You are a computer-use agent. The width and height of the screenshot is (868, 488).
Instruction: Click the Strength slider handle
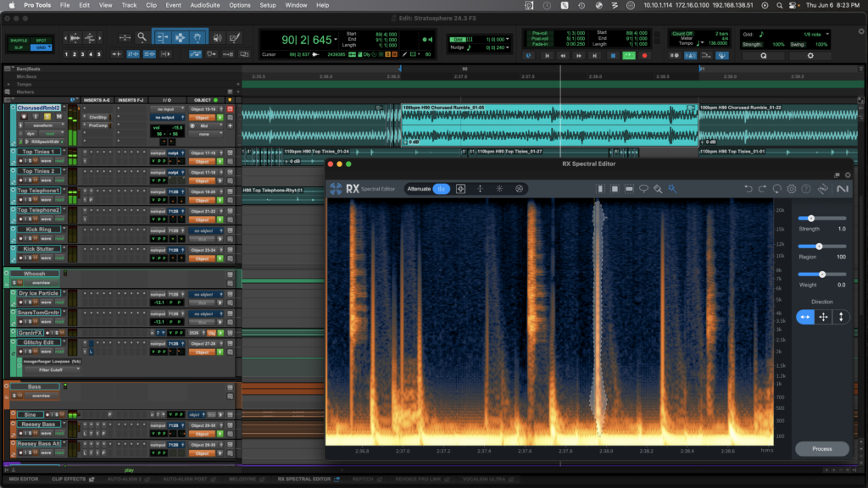[x=811, y=219]
